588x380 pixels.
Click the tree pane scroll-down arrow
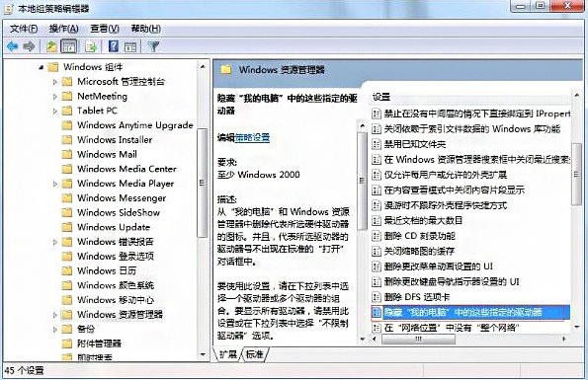(203, 354)
